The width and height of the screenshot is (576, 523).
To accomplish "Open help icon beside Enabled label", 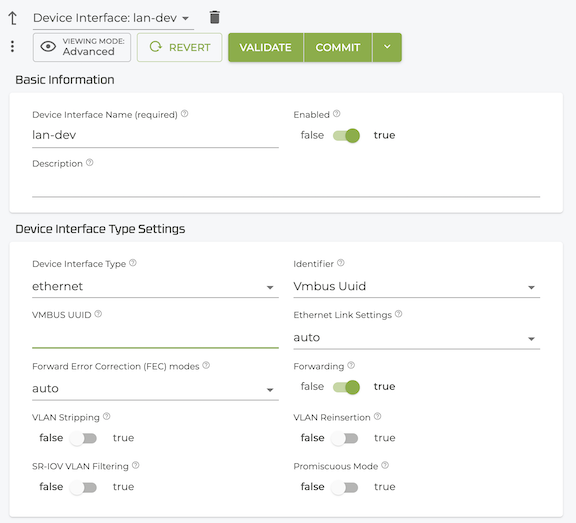I will (336, 114).
